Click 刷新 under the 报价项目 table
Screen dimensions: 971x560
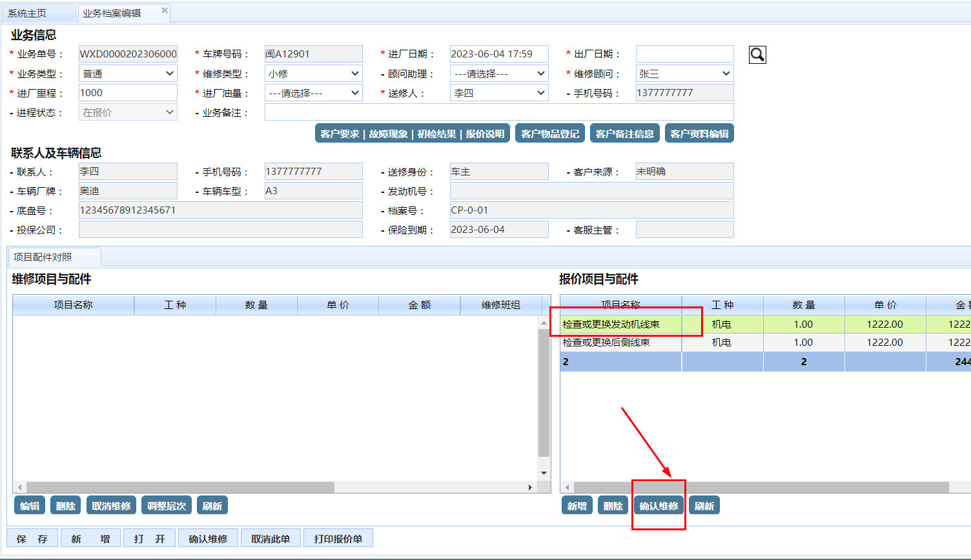704,506
